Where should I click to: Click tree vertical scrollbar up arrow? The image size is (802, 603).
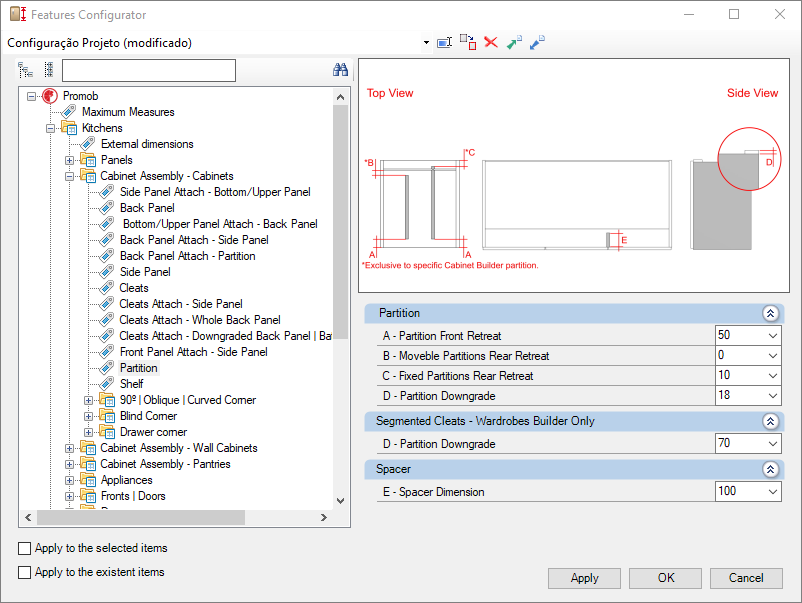pyautogui.click(x=341, y=97)
